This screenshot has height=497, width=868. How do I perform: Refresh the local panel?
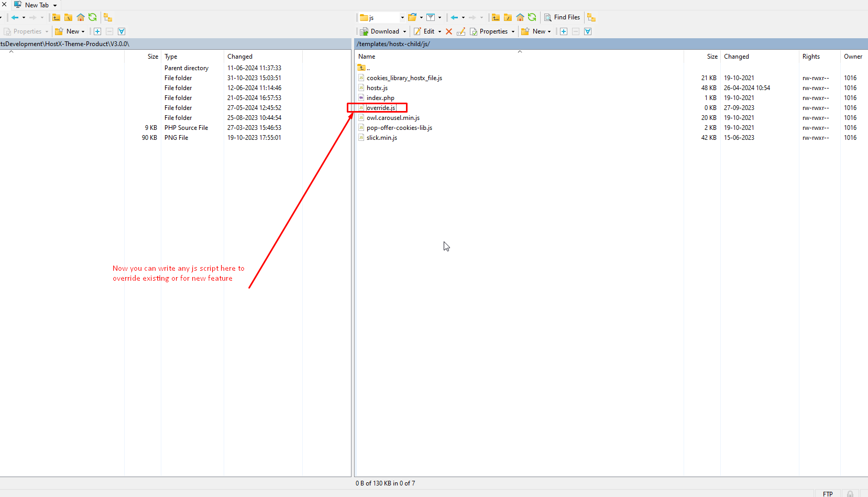[93, 17]
